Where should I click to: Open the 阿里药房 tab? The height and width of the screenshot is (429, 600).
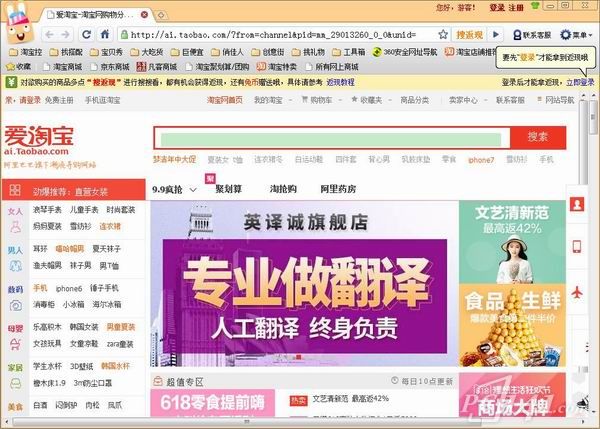click(338, 189)
